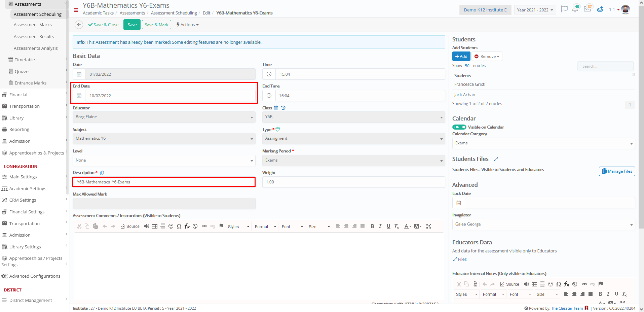The width and height of the screenshot is (644, 312).
Task: Justify text in Assessment Comments editor
Action: tap(363, 226)
